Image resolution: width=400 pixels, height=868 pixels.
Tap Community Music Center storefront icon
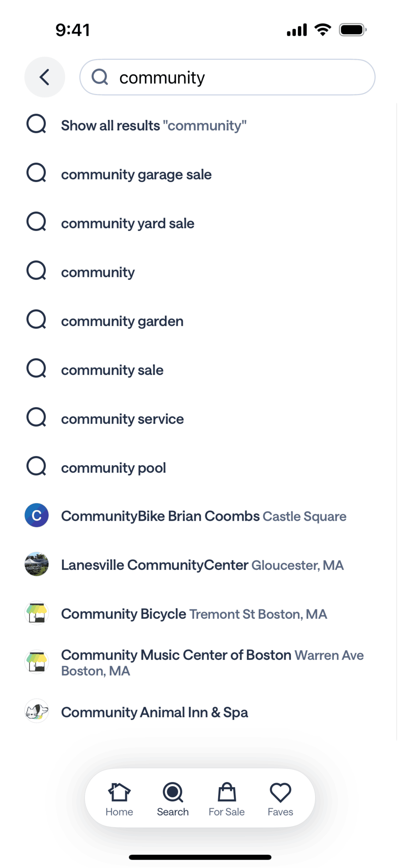(x=37, y=662)
